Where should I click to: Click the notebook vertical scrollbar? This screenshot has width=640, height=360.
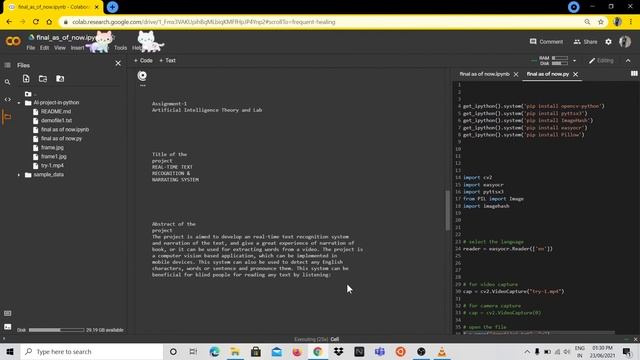[x=447, y=210]
